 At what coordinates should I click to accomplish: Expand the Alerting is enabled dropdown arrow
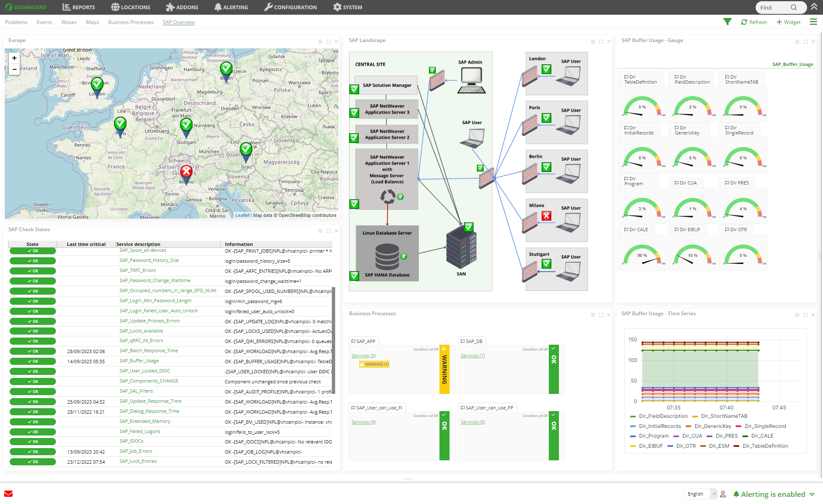pyautogui.click(x=812, y=494)
